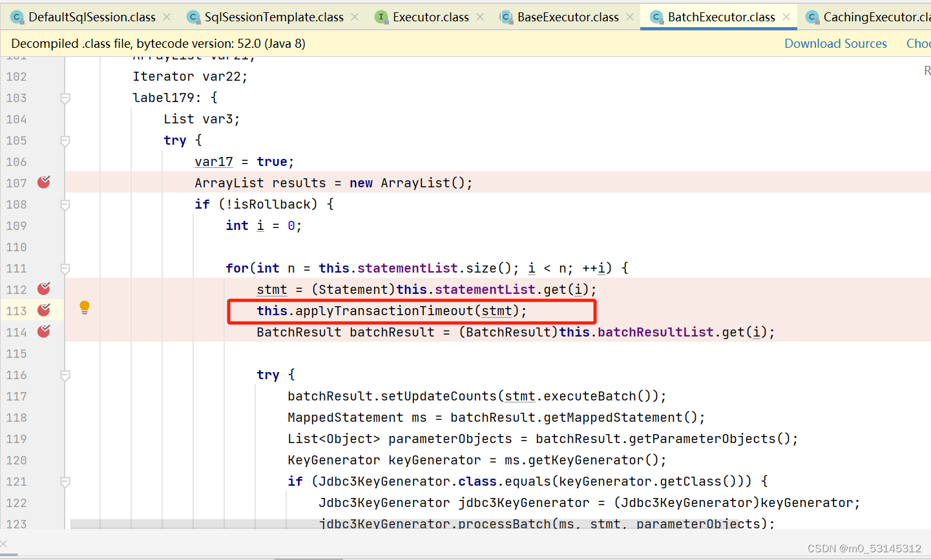931x560 pixels.
Task: Click the class icon on BaseExecutor.class tab
Action: 506,17
